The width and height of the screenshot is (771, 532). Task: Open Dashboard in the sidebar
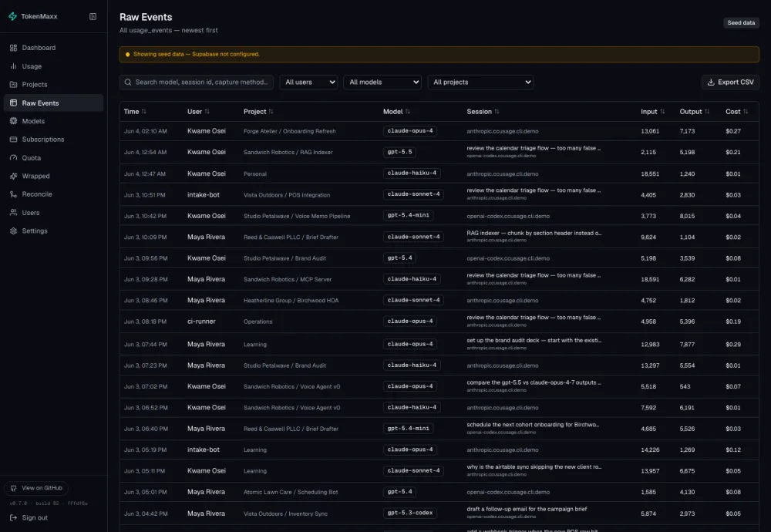(54, 48)
